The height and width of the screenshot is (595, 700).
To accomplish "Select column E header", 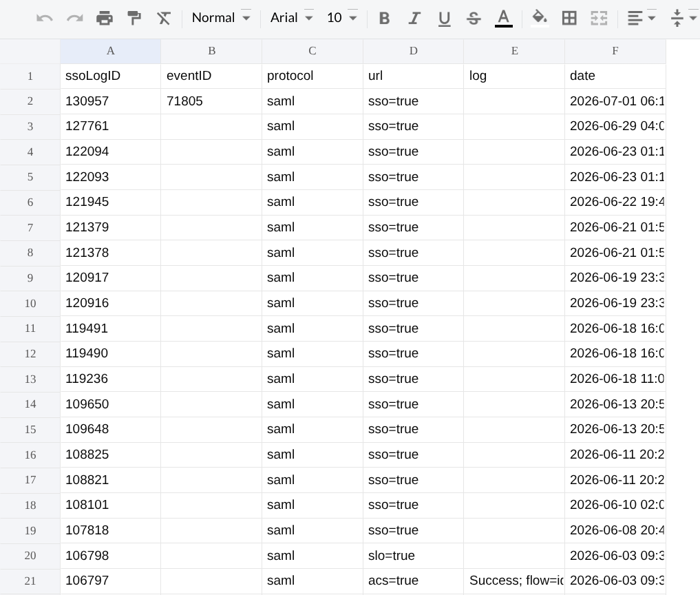I will click(x=514, y=51).
